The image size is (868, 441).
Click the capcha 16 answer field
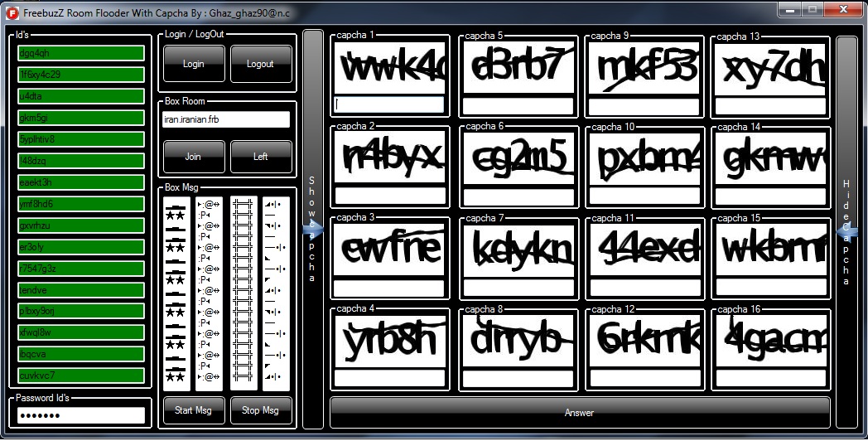pos(770,378)
